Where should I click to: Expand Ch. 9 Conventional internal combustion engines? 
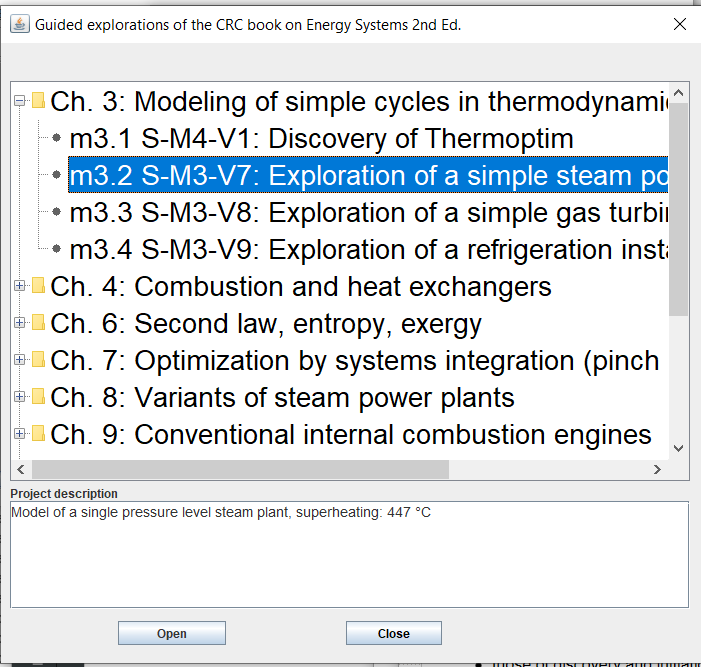point(19,434)
